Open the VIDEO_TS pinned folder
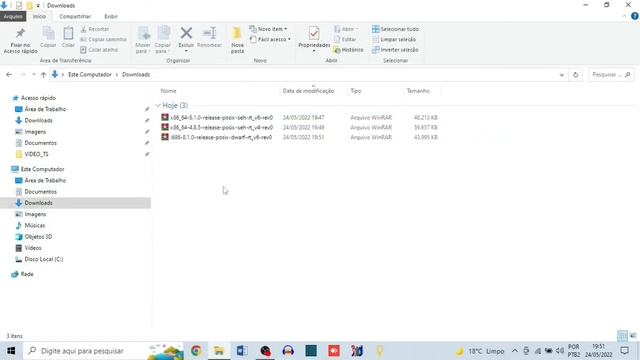The height and width of the screenshot is (360, 640). point(36,154)
